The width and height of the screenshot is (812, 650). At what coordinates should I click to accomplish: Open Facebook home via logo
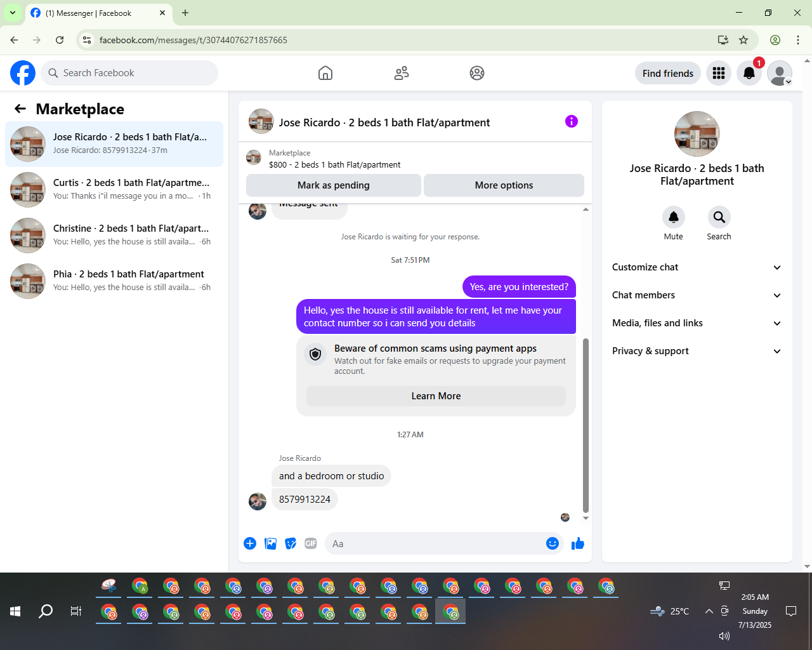point(23,73)
